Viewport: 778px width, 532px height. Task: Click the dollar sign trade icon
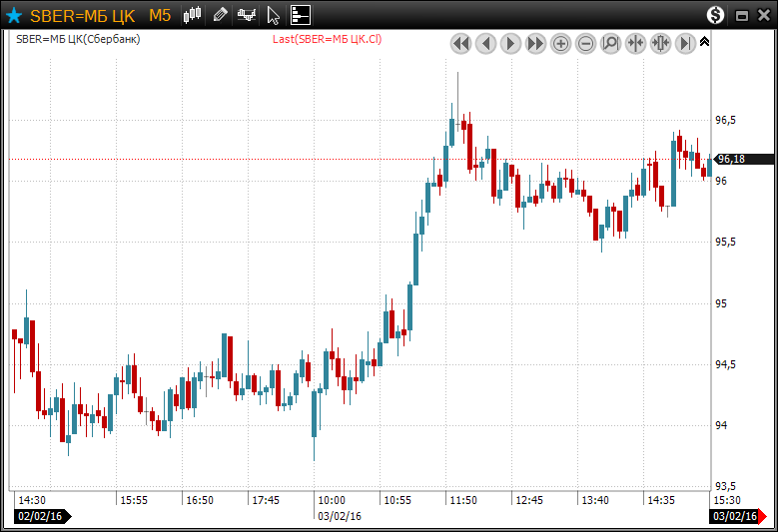coord(716,15)
